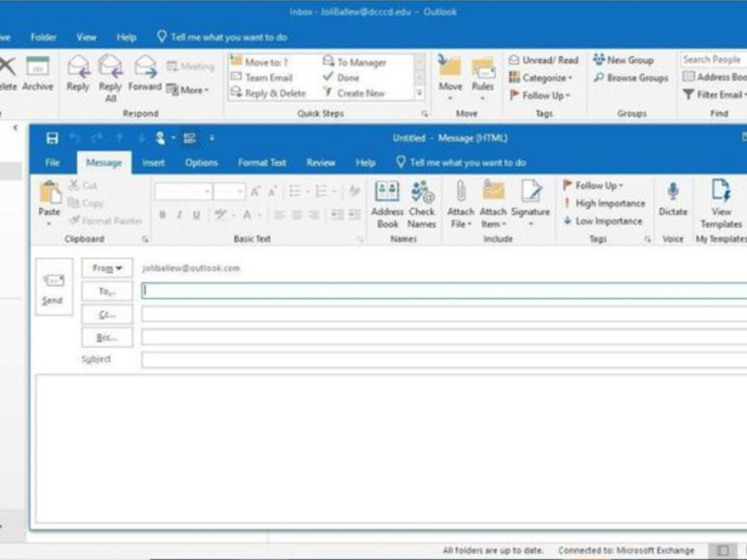The image size is (747, 560).
Task: Toggle Bold formatting in Basic Text
Action: tap(162, 215)
